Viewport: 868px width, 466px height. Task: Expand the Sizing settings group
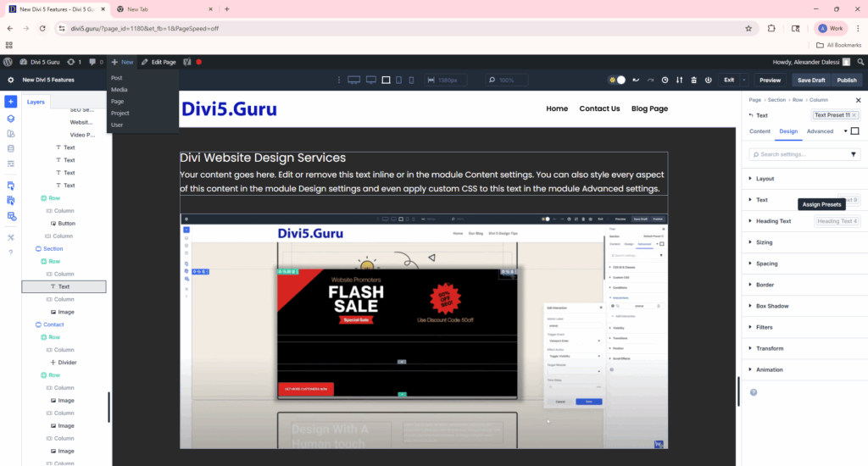point(764,242)
